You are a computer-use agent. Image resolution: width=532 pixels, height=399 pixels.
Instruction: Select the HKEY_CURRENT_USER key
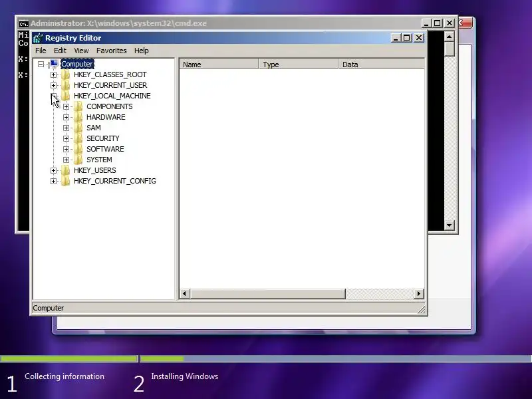coord(110,85)
